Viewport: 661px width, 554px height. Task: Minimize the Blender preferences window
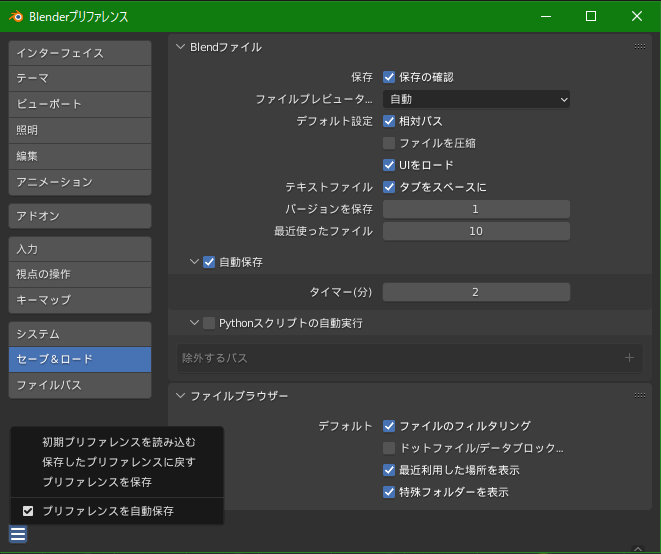pos(546,16)
